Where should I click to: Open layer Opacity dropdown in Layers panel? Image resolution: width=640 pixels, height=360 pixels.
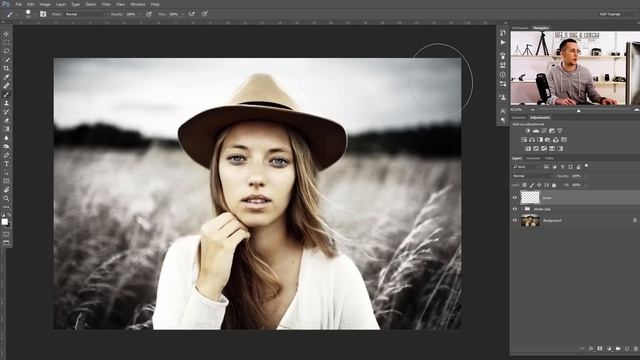coord(586,176)
